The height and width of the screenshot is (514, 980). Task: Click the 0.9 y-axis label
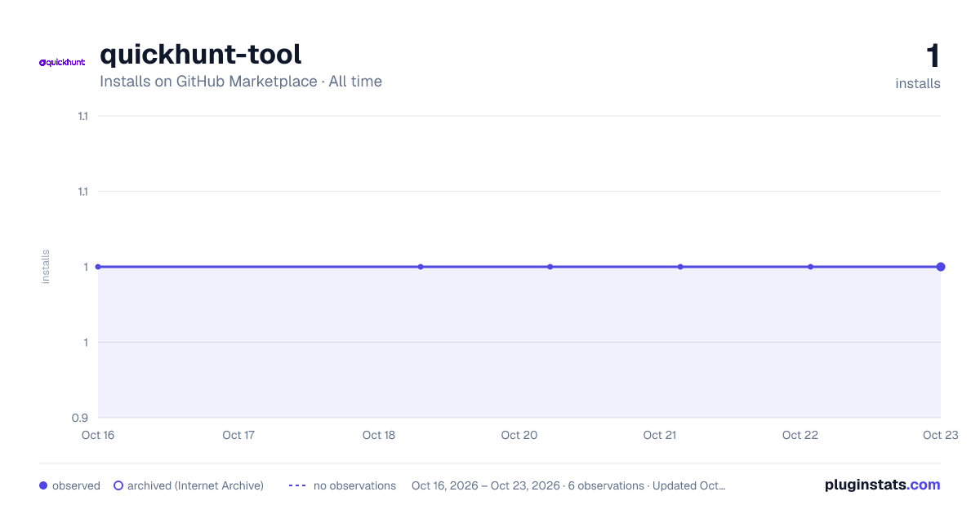[80, 418]
